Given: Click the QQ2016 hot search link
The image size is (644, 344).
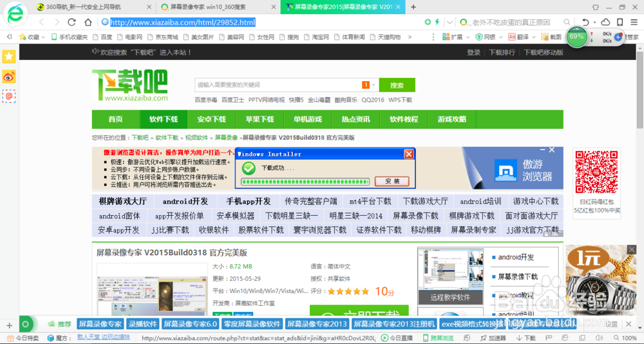Looking at the screenshot, I should click(373, 99).
